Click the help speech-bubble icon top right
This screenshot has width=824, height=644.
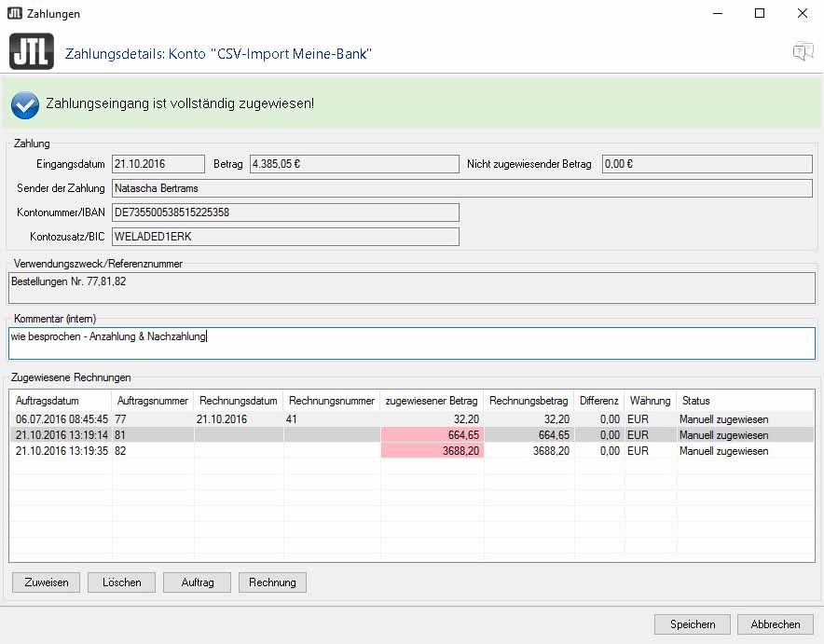click(803, 52)
